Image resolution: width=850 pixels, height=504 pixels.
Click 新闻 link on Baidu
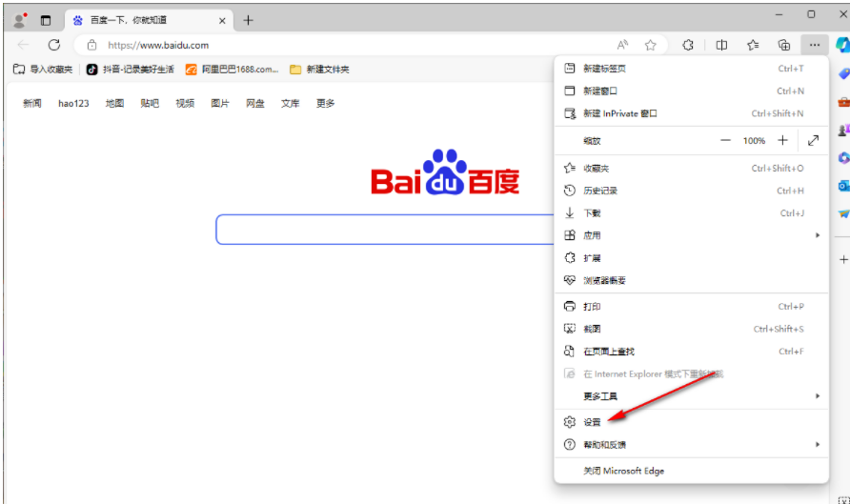pos(32,103)
